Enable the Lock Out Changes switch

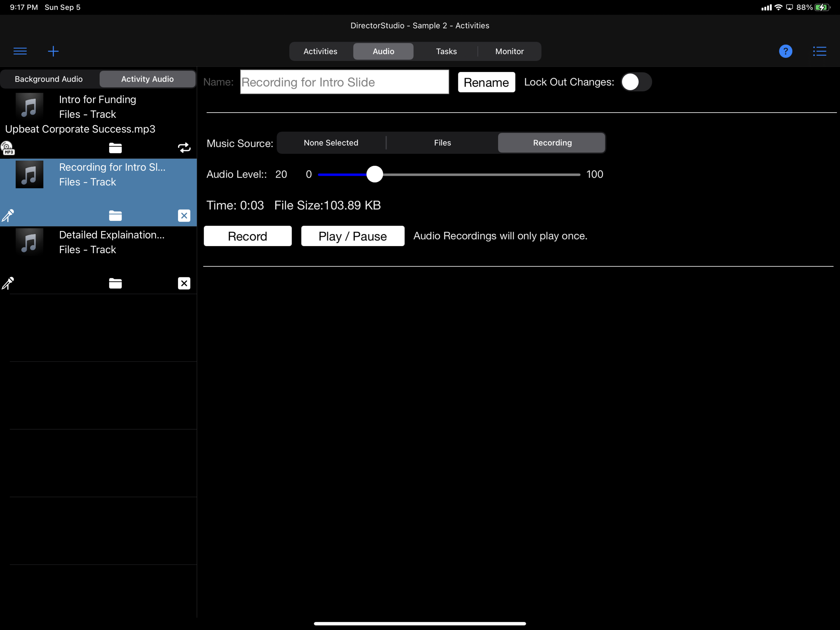point(636,82)
